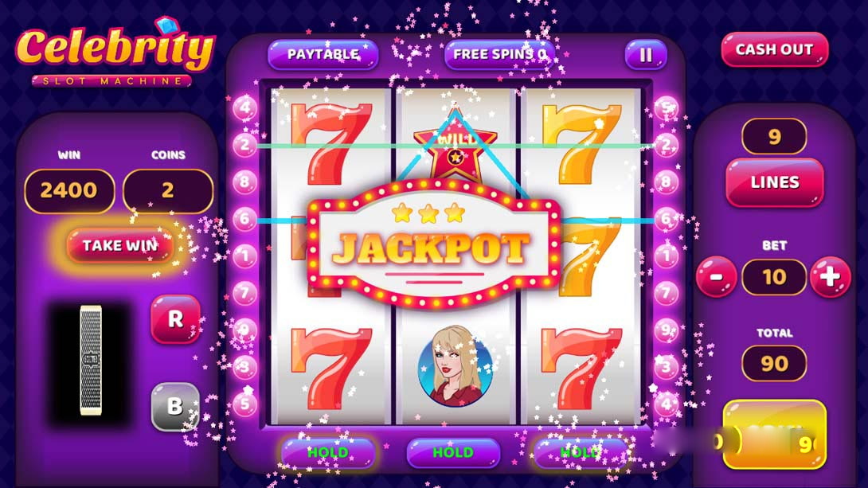Click the gamble card deck
Viewport: 868px width, 488px height.
tap(91, 360)
